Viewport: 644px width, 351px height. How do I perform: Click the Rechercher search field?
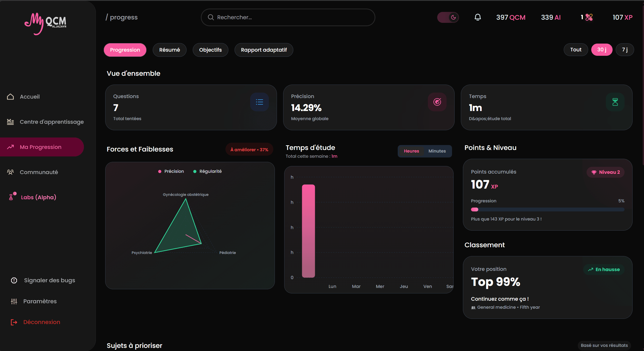[288, 17]
